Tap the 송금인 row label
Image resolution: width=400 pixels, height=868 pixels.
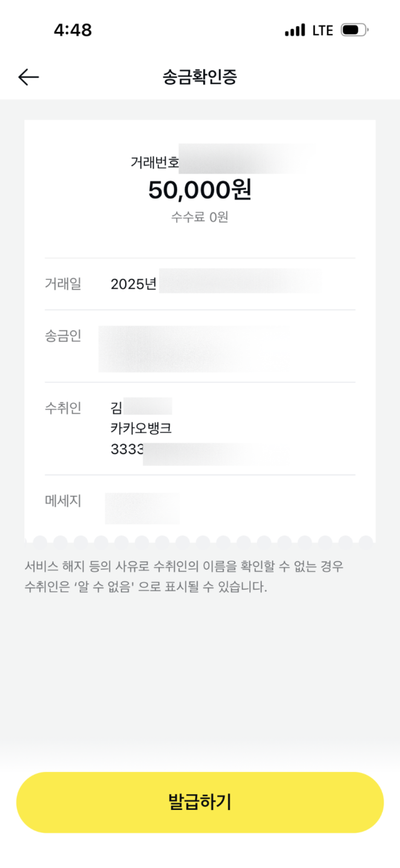[63, 336]
